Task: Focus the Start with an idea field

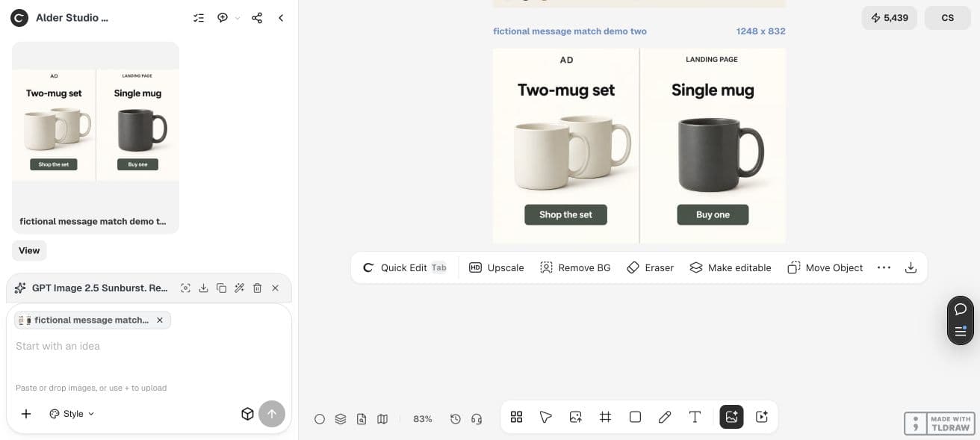Action: coord(149,346)
